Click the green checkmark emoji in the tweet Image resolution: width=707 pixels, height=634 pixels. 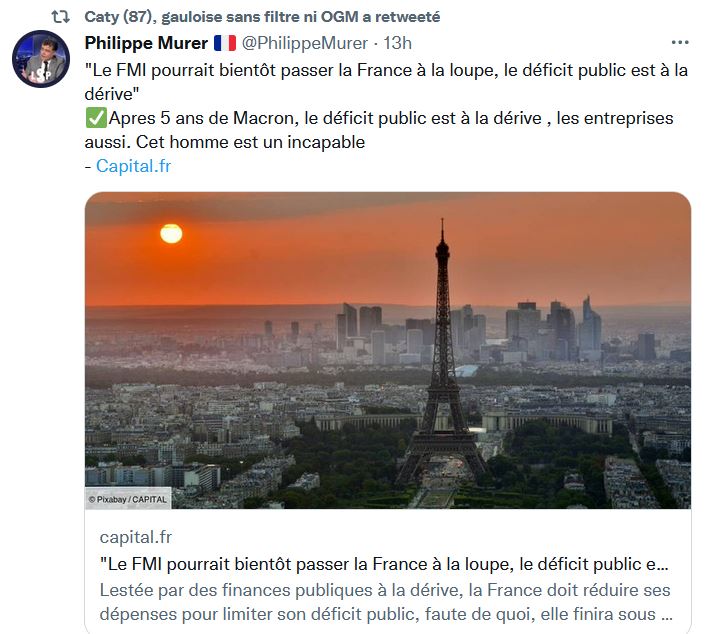click(96, 118)
